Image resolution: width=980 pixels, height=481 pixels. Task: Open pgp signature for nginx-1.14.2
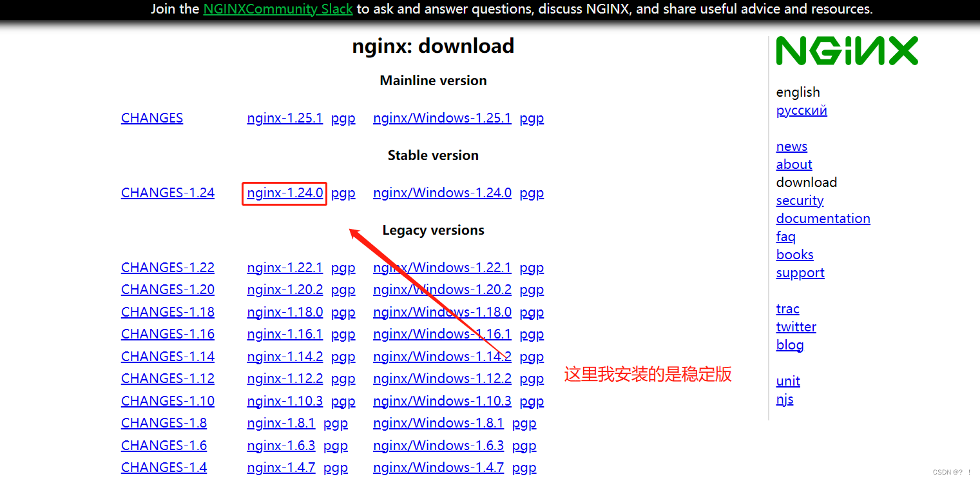343,357
